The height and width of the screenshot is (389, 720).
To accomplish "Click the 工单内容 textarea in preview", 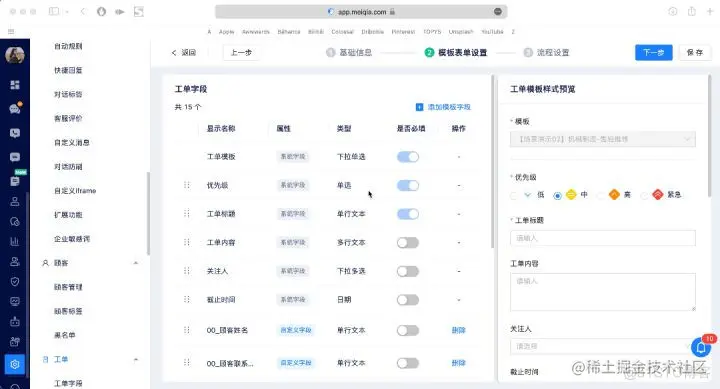I will [602, 292].
